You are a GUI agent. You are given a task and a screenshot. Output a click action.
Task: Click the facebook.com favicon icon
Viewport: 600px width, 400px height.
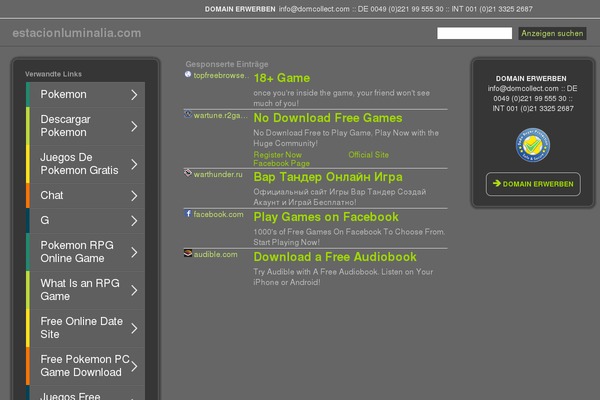point(188,213)
